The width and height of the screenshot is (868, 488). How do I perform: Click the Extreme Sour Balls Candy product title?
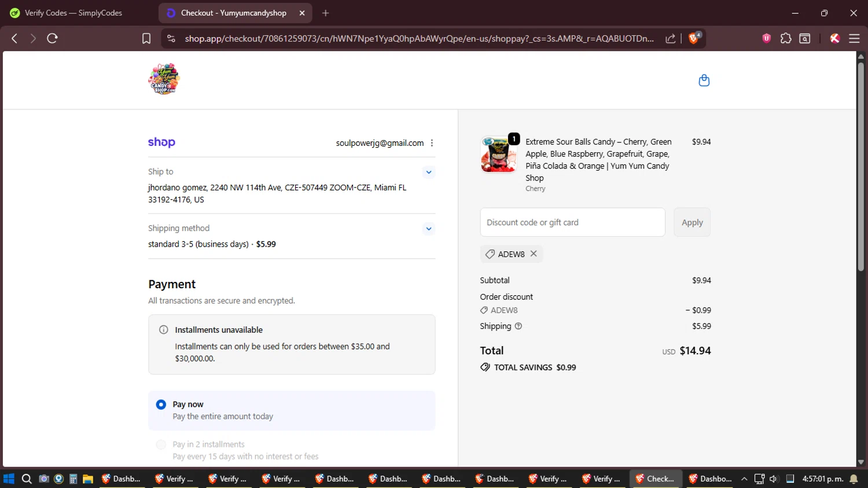point(598,160)
